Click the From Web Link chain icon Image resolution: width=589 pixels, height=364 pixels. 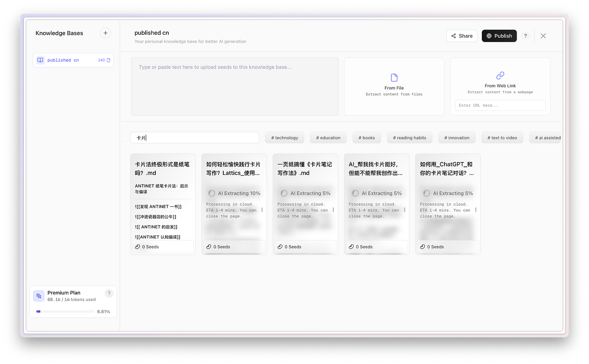click(x=500, y=76)
